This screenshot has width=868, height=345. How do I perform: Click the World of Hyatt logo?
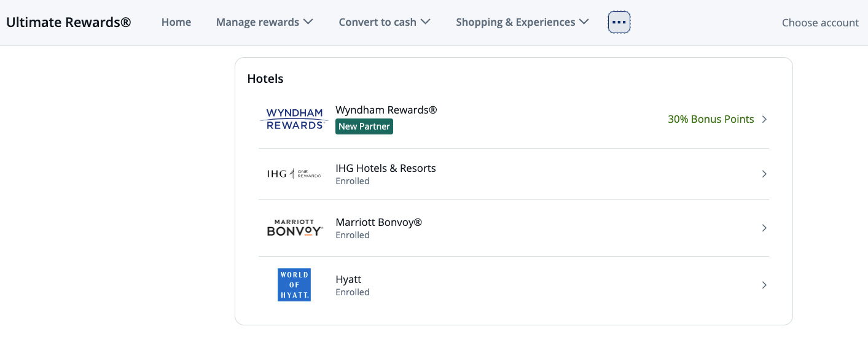click(x=294, y=285)
